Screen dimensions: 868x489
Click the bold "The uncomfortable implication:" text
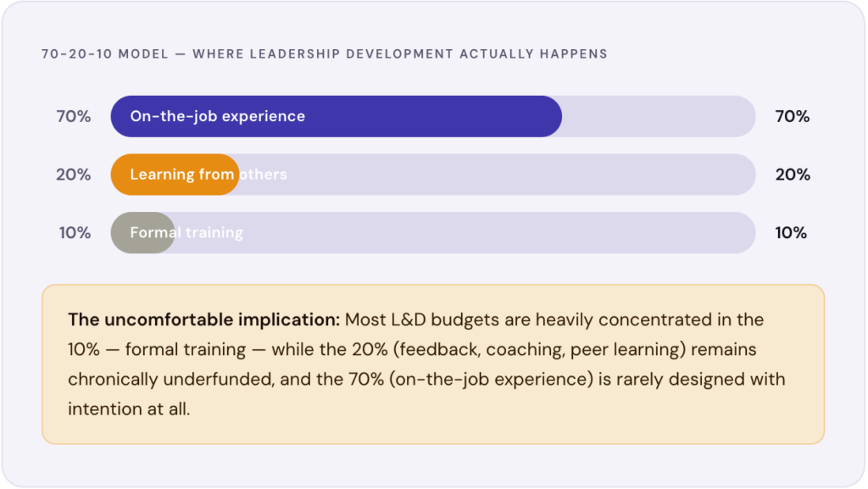[x=203, y=320]
